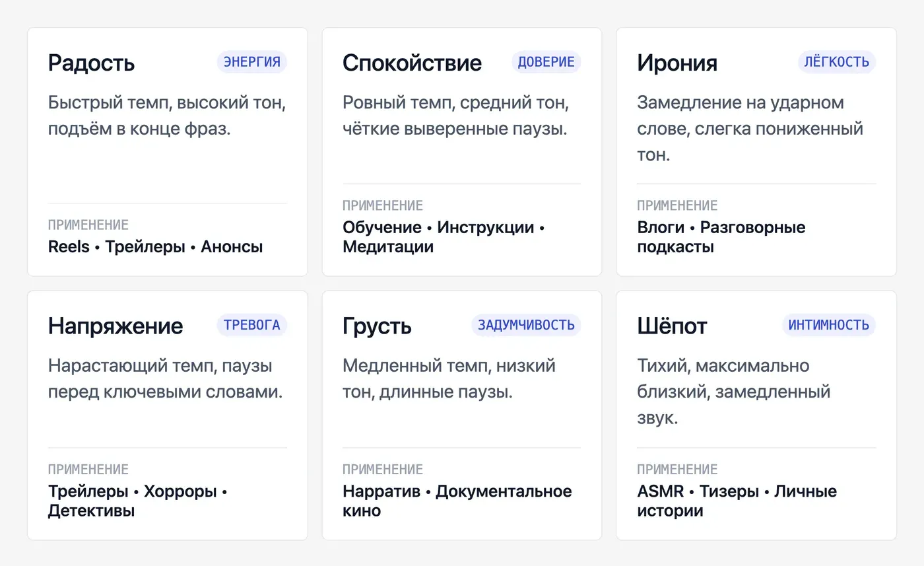Click the "ЭНЕРГИЯ" badge
Screen dimensions: 924x566
252,62
